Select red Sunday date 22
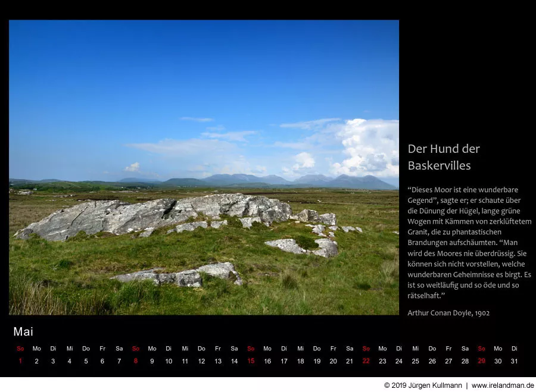Viewport: 536px width, 392px height. pos(366,361)
